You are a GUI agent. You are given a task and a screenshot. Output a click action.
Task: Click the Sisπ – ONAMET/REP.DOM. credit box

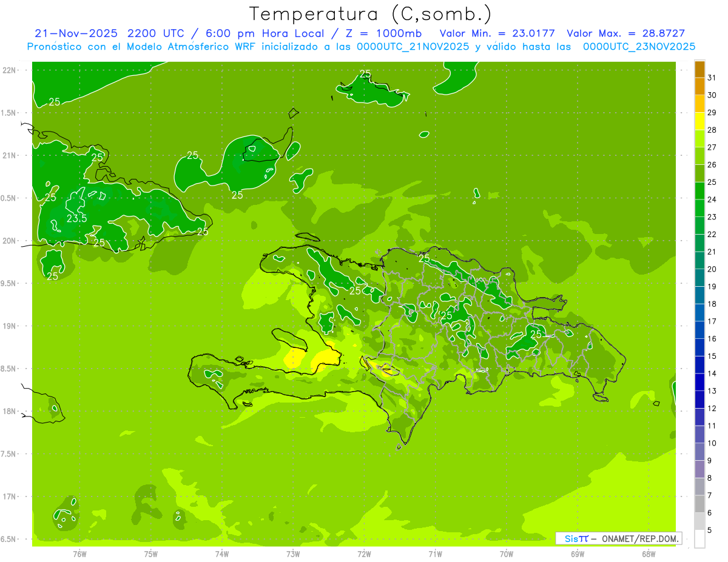click(x=618, y=538)
